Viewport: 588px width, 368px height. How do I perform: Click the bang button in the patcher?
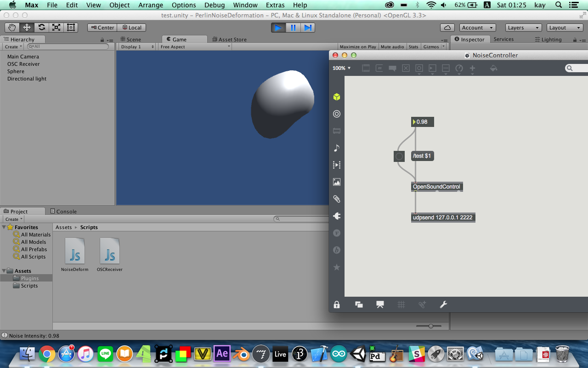[399, 156]
